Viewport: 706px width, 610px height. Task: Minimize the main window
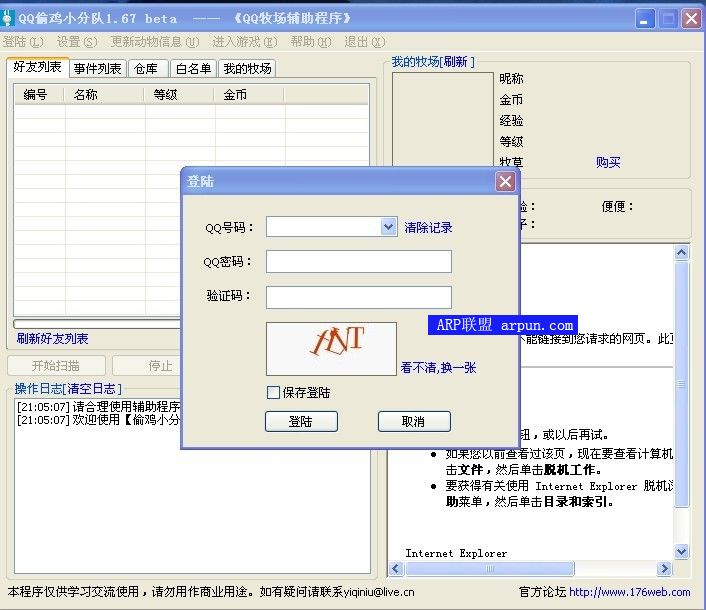coord(644,19)
